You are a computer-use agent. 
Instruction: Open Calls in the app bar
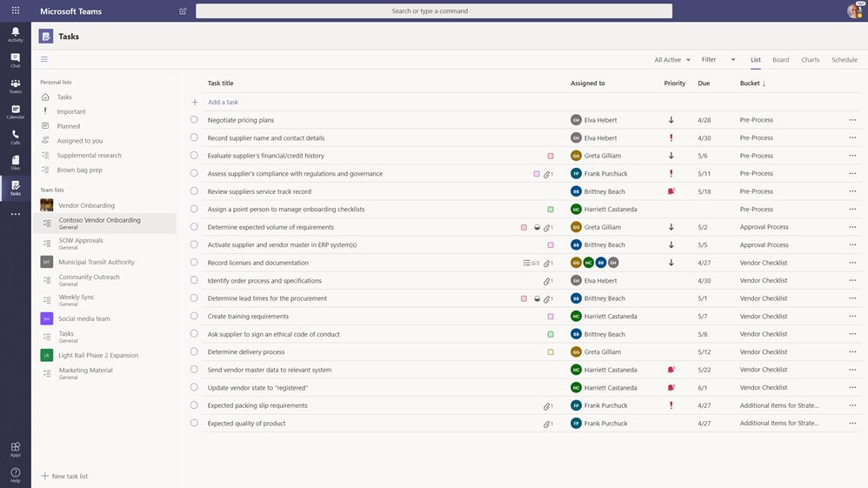pyautogui.click(x=16, y=137)
